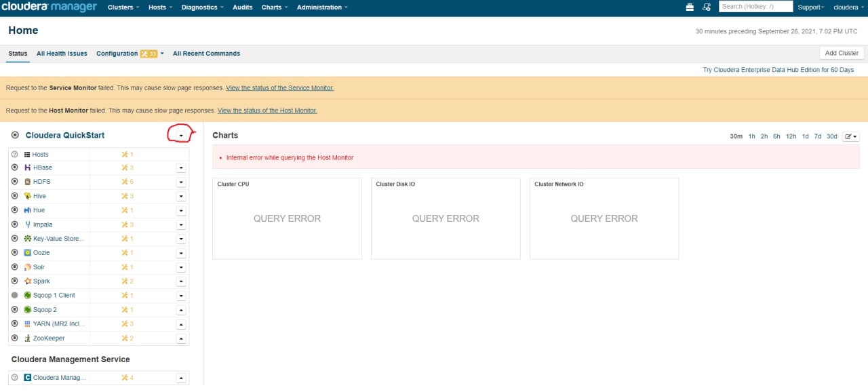Screen dimensions: 868x392
Task: Click HBase configuration wrench issues icon
Action: tap(125, 168)
